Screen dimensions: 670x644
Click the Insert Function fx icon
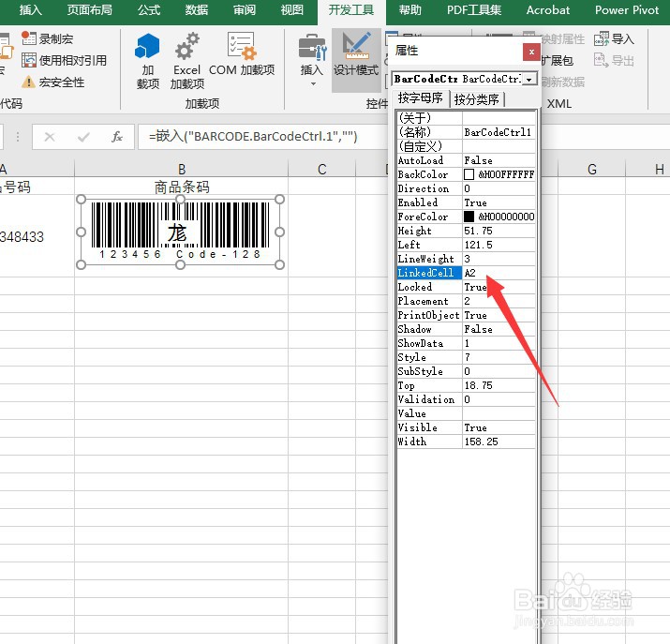coord(116,137)
